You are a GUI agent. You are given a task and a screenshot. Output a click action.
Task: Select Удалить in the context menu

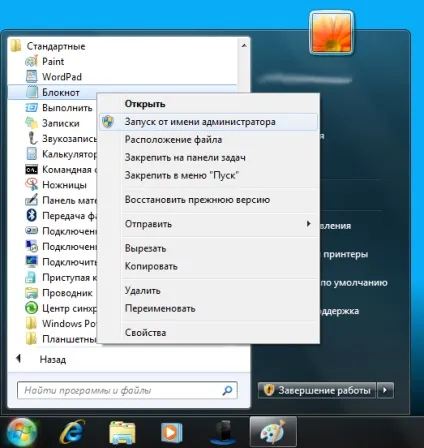(142, 291)
